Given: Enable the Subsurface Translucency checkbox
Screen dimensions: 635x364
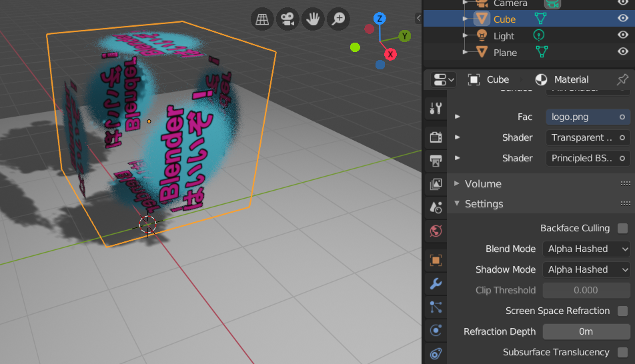Looking at the screenshot, I should click(x=622, y=352).
